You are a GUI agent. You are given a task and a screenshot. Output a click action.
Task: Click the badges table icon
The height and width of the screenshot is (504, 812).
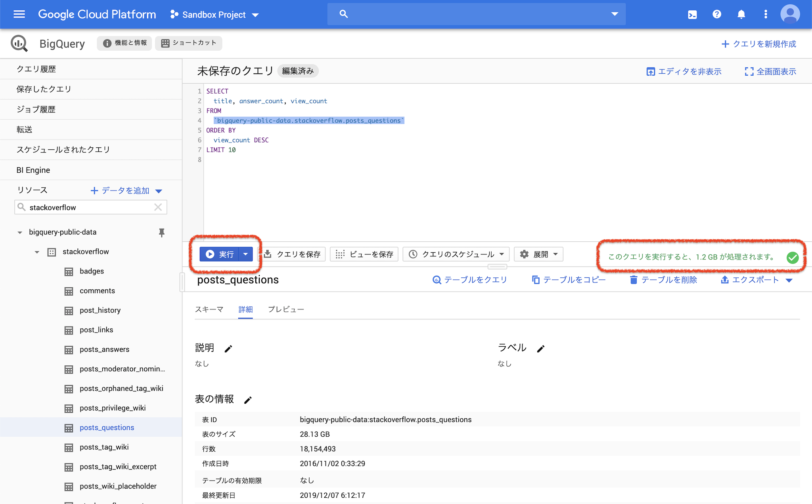[x=69, y=271]
